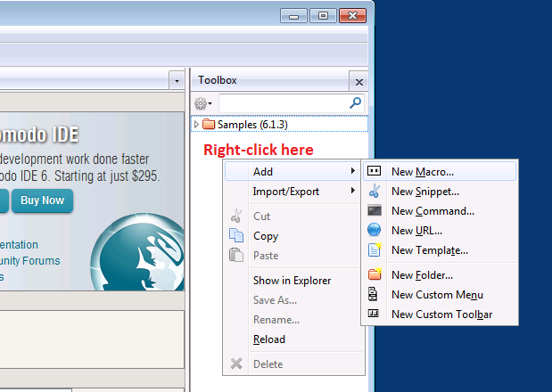Close the Komodo window

coord(353,16)
